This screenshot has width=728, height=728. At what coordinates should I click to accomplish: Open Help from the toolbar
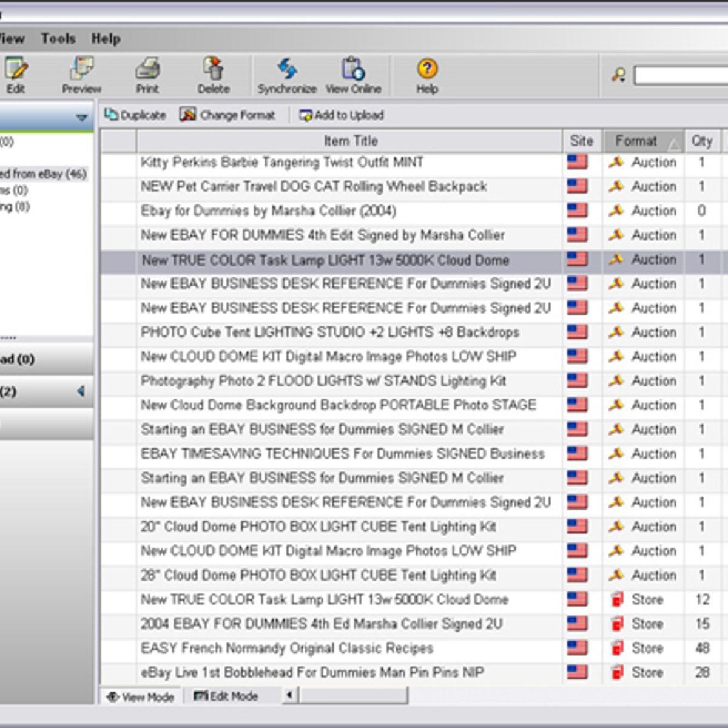click(427, 75)
